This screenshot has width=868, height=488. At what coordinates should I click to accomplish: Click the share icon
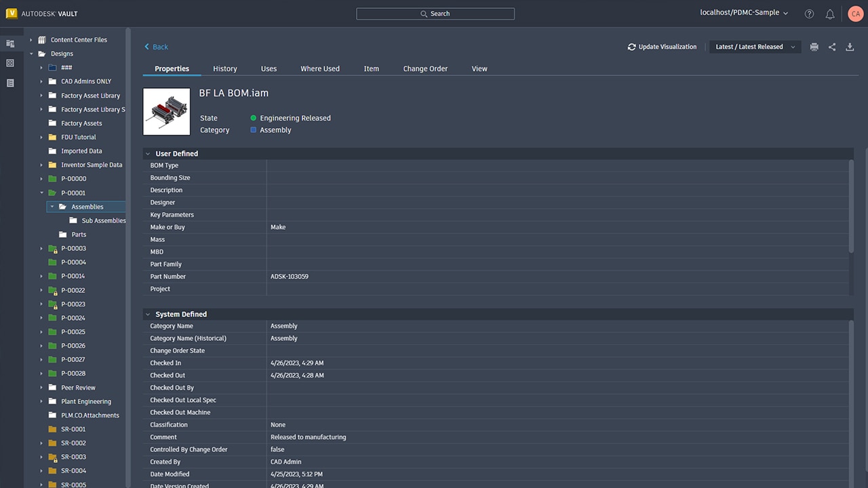(832, 47)
